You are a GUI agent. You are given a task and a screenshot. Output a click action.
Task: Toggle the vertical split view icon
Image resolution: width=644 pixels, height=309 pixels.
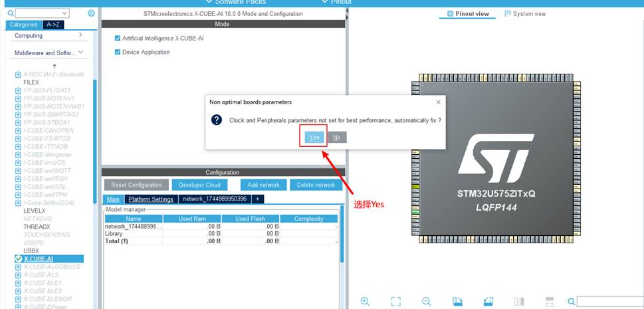point(519,301)
